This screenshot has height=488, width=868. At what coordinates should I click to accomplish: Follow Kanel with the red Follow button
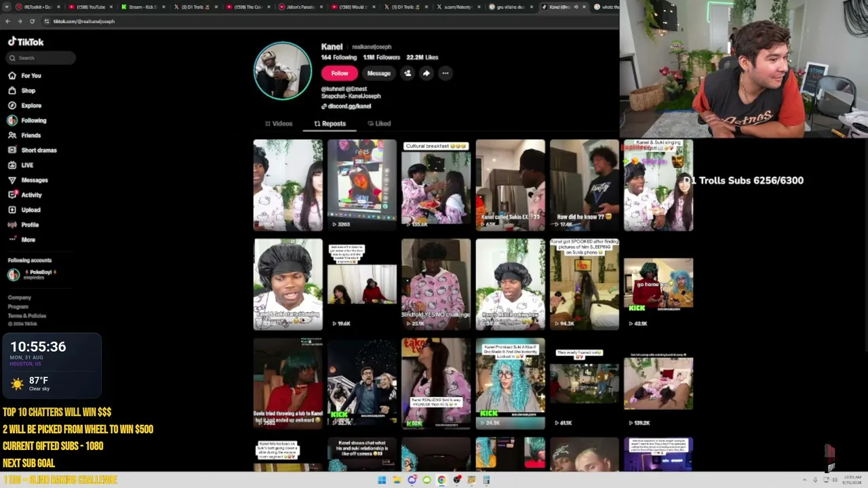point(340,73)
